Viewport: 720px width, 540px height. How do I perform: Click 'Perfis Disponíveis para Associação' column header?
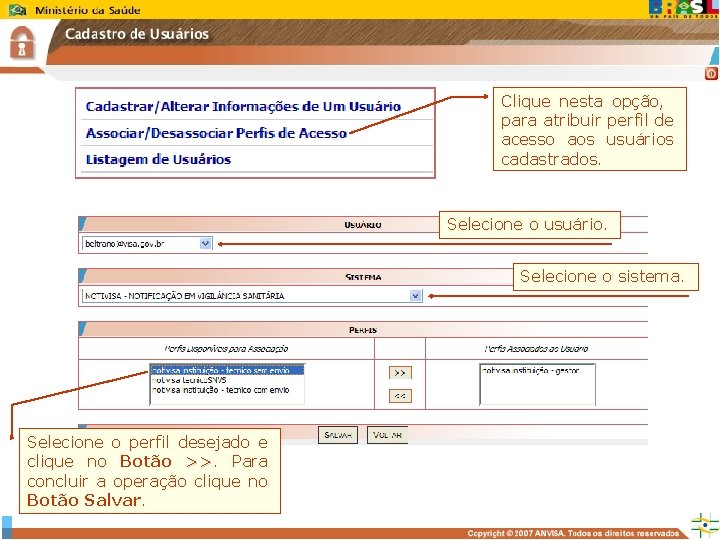click(x=226, y=349)
